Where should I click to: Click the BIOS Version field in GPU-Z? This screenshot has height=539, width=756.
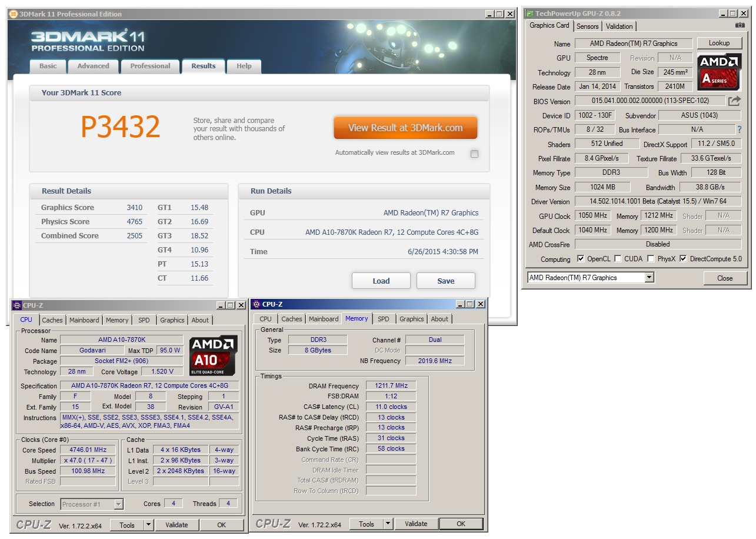pos(650,101)
